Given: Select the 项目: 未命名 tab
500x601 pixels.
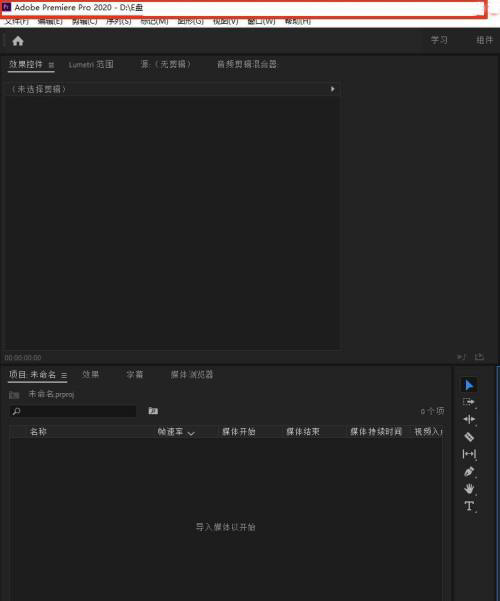Looking at the screenshot, I should click(x=33, y=374).
